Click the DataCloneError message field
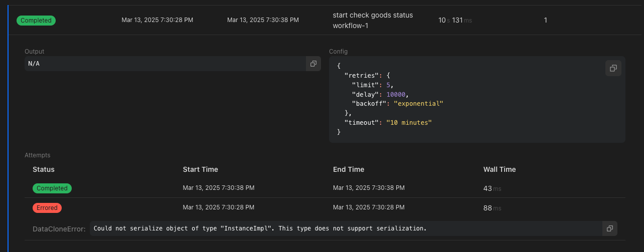The width and height of the screenshot is (644, 252). pyautogui.click(x=345, y=228)
